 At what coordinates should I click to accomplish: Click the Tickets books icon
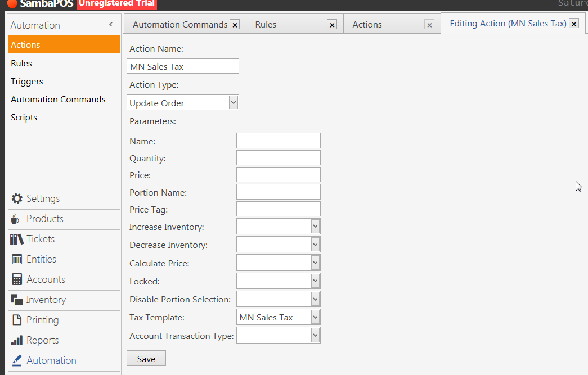coord(17,239)
